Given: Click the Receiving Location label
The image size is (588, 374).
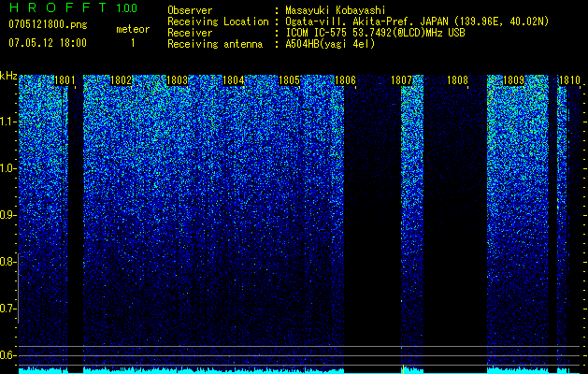Looking at the screenshot, I should (x=218, y=22).
